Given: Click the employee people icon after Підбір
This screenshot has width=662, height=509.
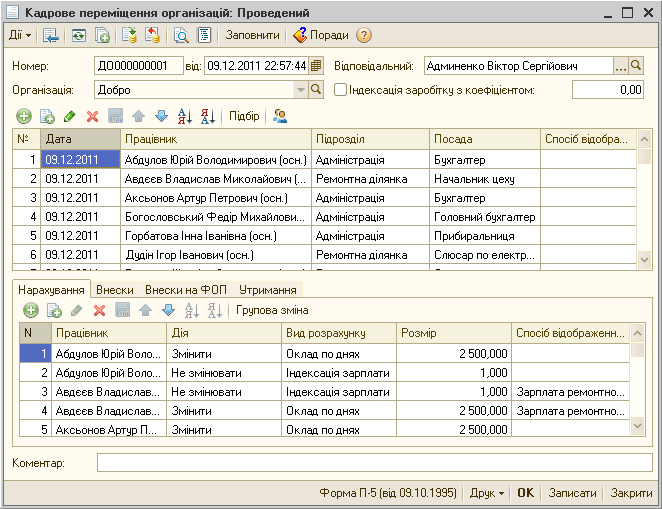Looking at the screenshot, I should [280, 116].
